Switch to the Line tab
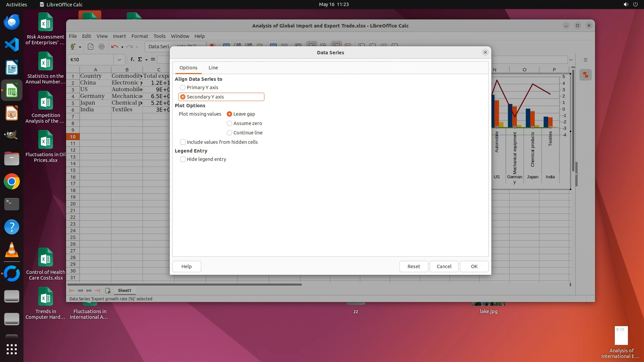This screenshot has height=362, width=644. pos(213,68)
